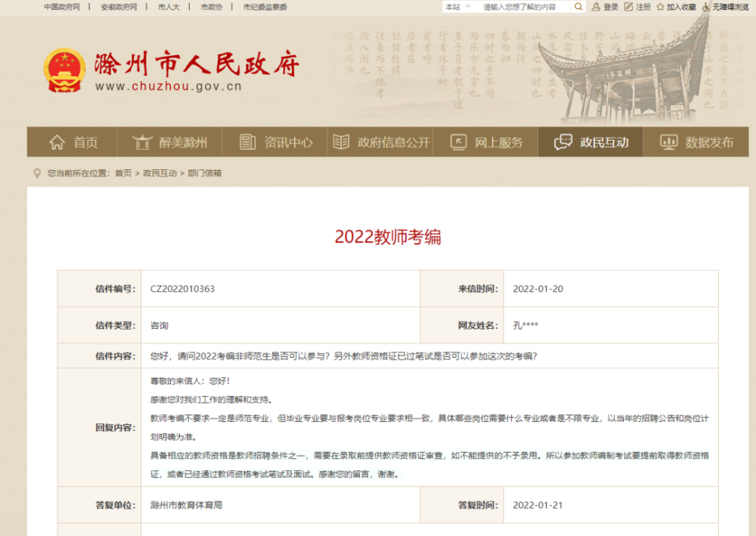Click 政民互动 in the breadcrumb trail
Viewport: 756px width, 536px height.
pyautogui.click(x=160, y=173)
